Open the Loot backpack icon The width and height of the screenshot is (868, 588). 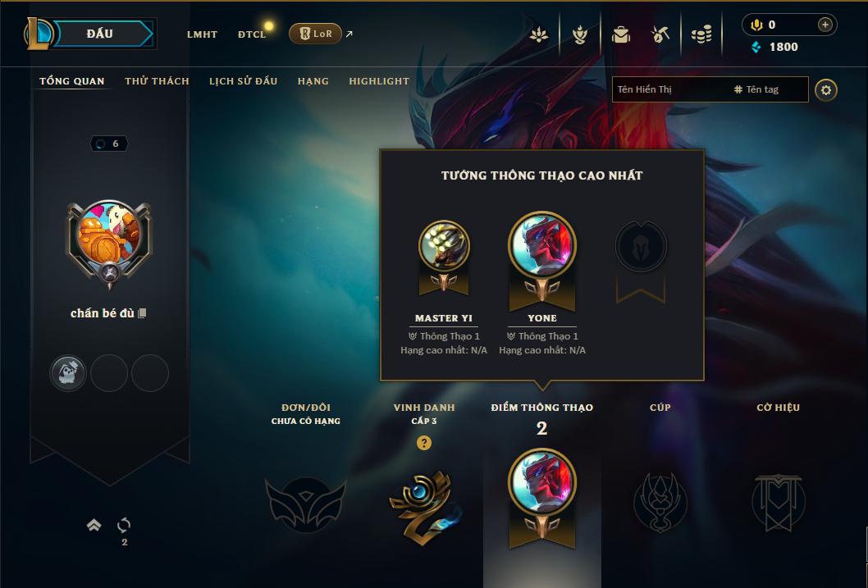click(620, 34)
